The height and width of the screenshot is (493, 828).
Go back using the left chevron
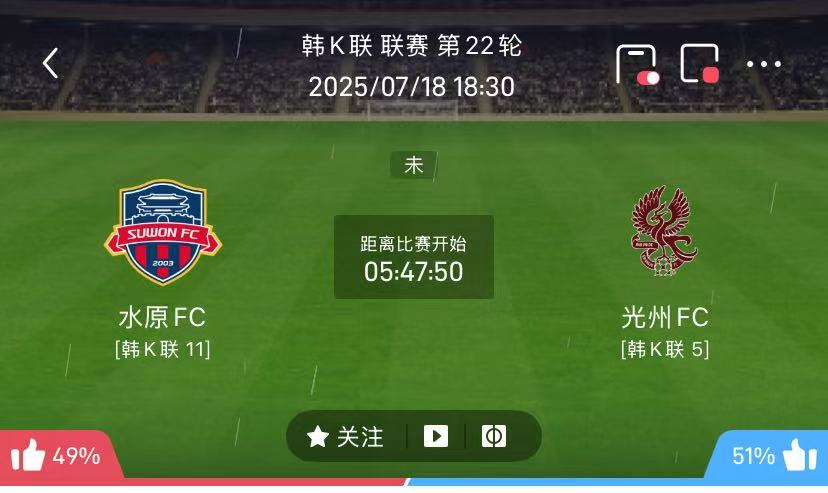point(51,63)
